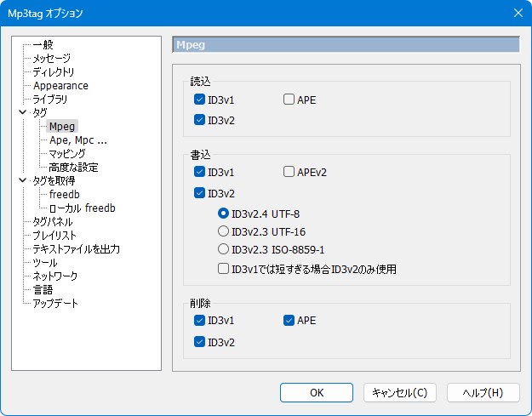The width and height of the screenshot is (532, 416).
Task: Click the OK button
Action: pyautogui.click(x=316, y=393)
